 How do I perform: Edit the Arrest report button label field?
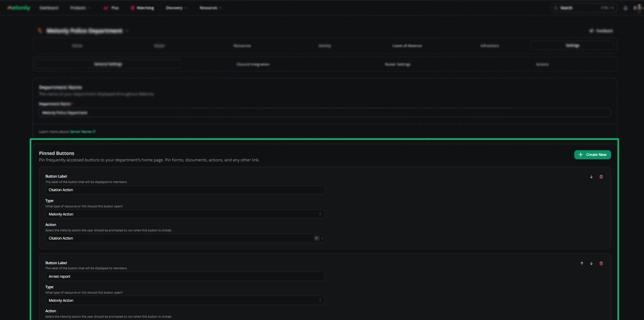(185, 276)
